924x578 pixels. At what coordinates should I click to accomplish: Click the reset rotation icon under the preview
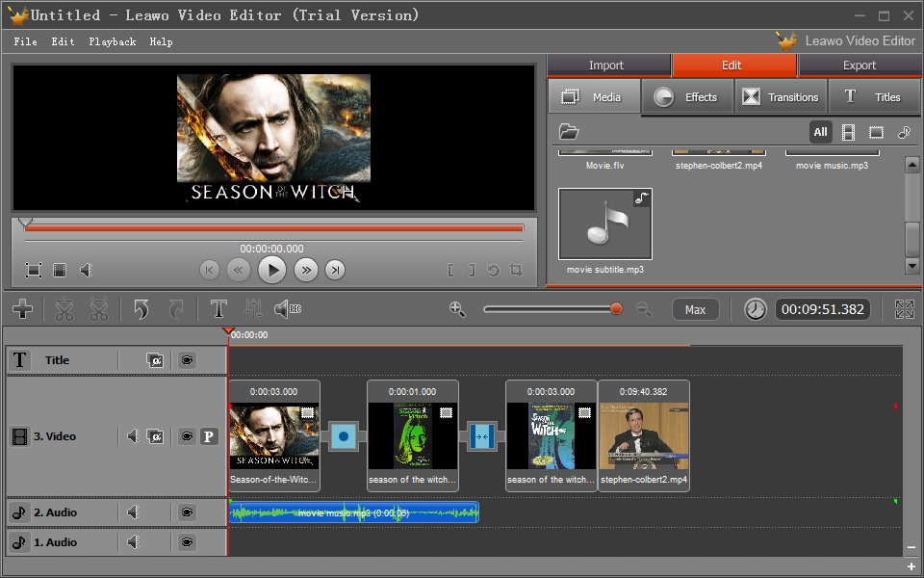[494, 270]
